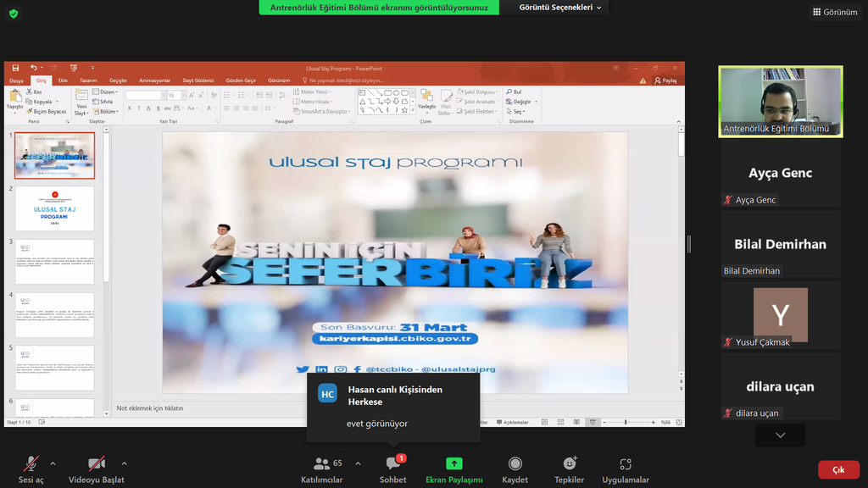Open the Katılımcılar participants panel
Screen dimensions: 868x488
[322, 469]
